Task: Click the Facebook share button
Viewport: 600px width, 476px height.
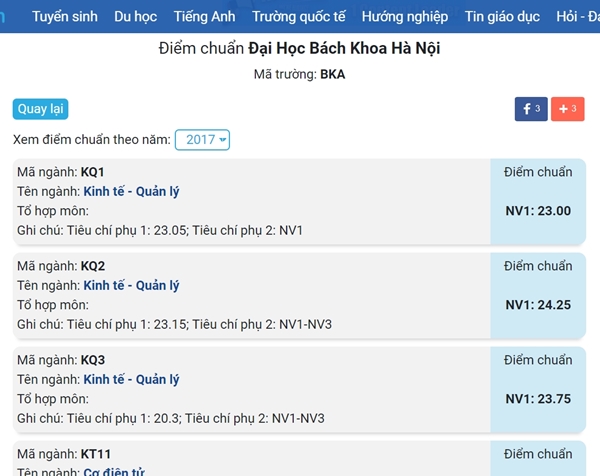Action: pyautogui.click(x=530, y=109)
